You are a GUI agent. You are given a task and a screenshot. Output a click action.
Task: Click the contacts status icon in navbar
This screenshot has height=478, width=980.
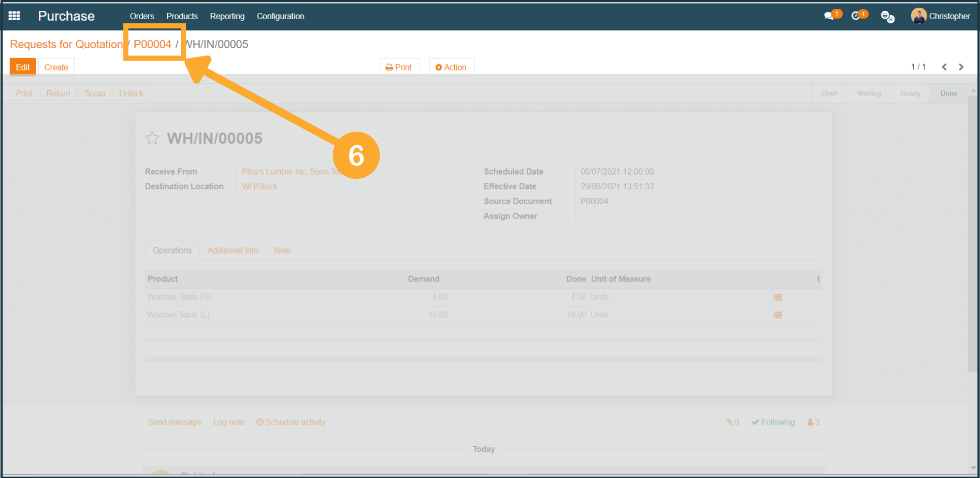pyautogui.click(x=887, y=17)
